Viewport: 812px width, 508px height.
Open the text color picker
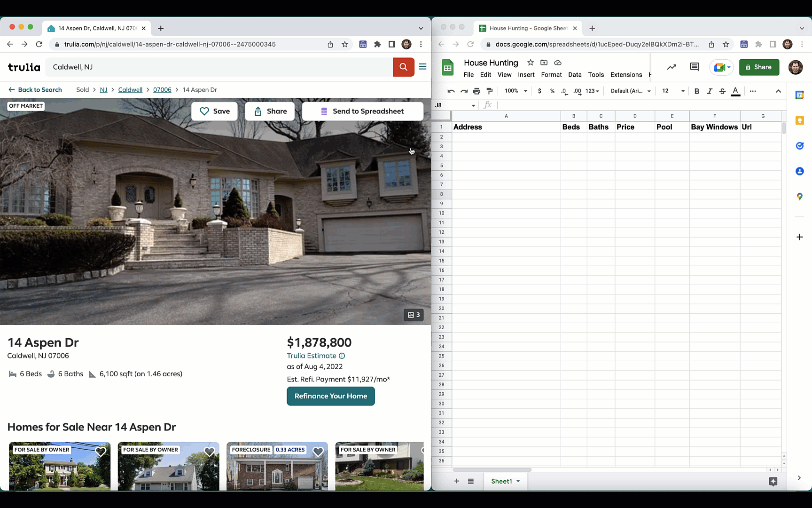(x=735, y=91)
